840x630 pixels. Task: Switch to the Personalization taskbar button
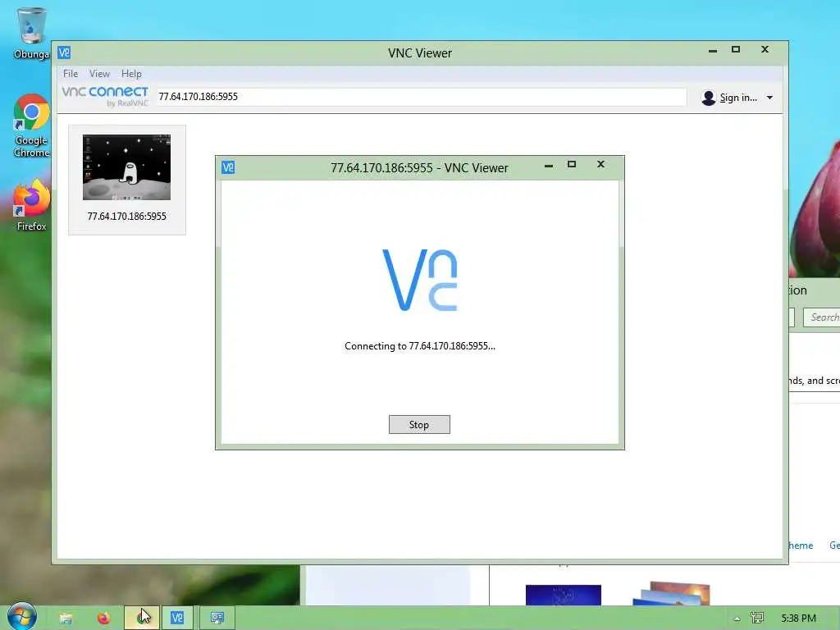click(217, 619)
